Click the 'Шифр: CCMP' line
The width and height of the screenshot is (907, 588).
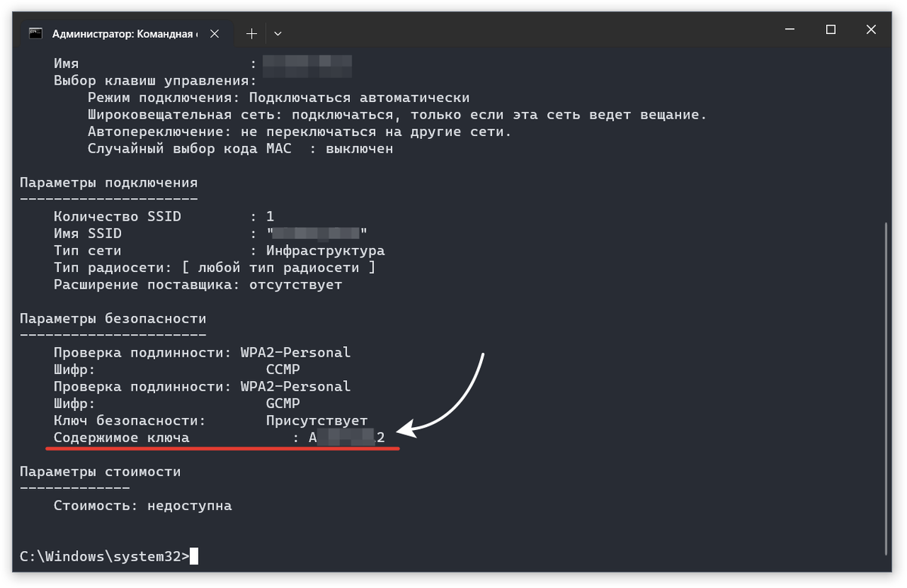[177, 370]
